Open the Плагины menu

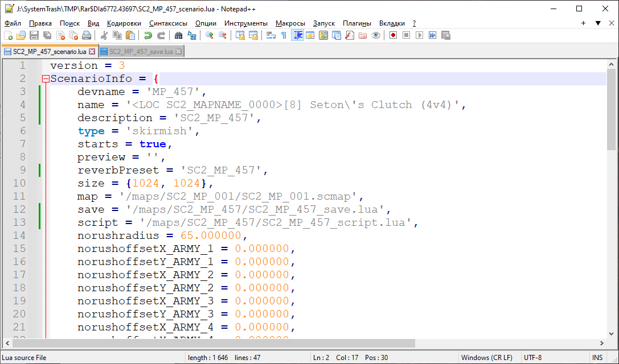coord(357,23)
